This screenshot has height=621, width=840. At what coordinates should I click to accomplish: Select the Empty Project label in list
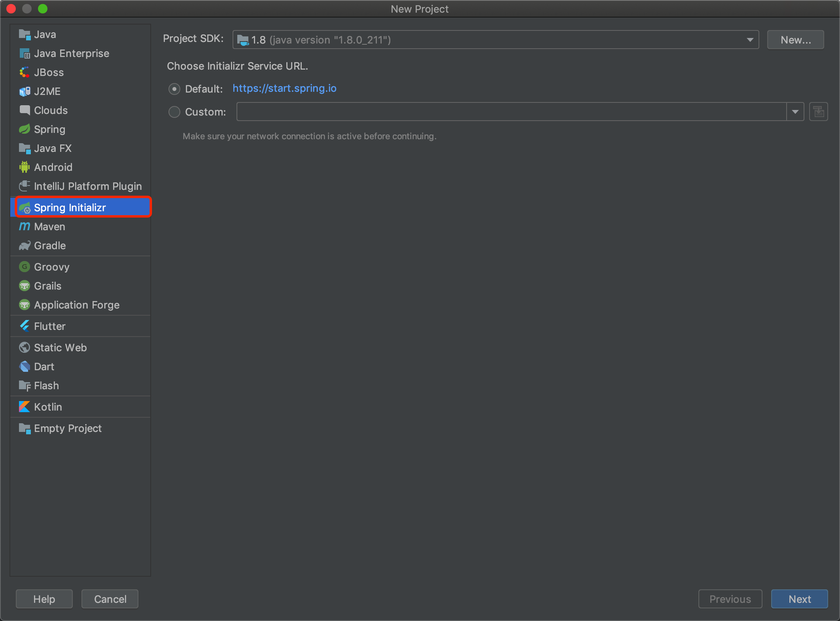click(68, 428)
